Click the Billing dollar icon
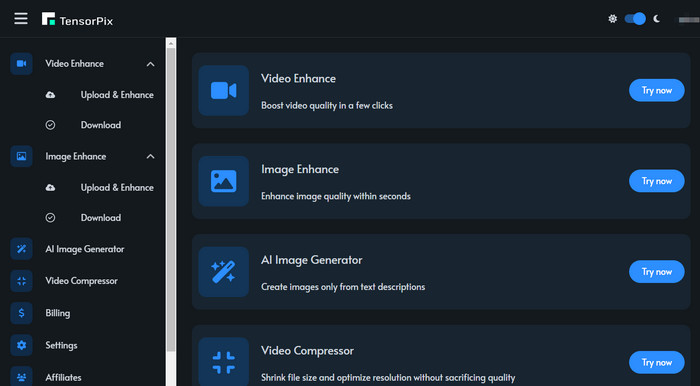The image size is (700, 386). (x=21, y=313)
